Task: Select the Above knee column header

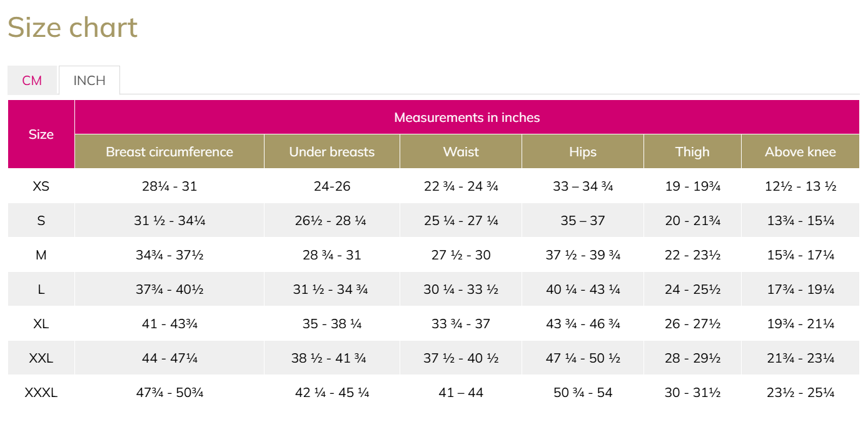Action: pos(800,152)
